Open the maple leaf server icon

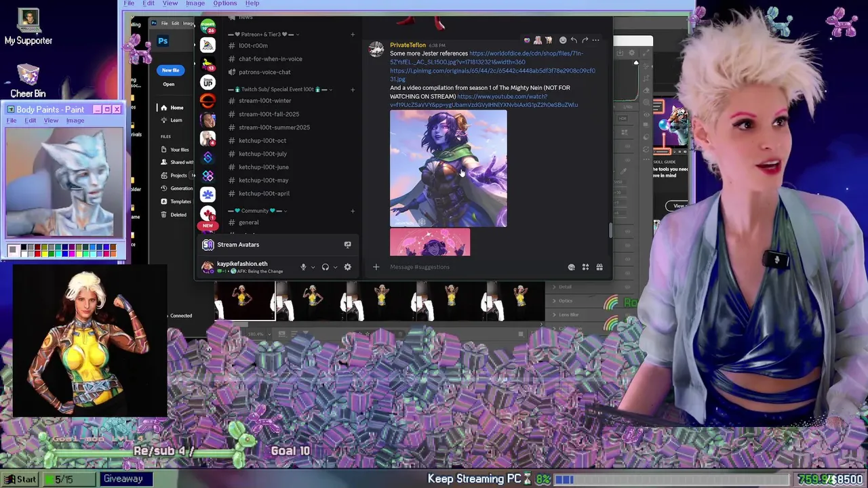click(x=208, y=214)
